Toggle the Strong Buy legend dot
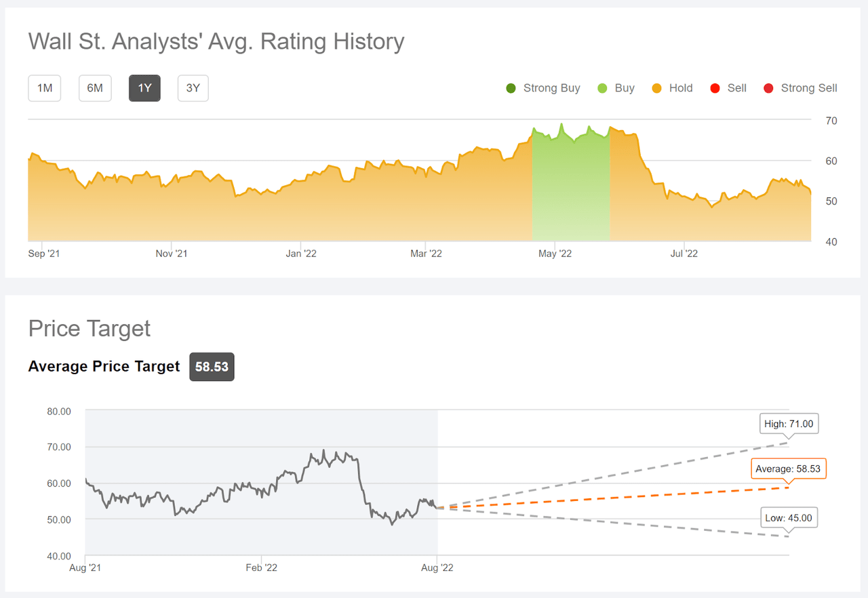 tap(511, 88)
